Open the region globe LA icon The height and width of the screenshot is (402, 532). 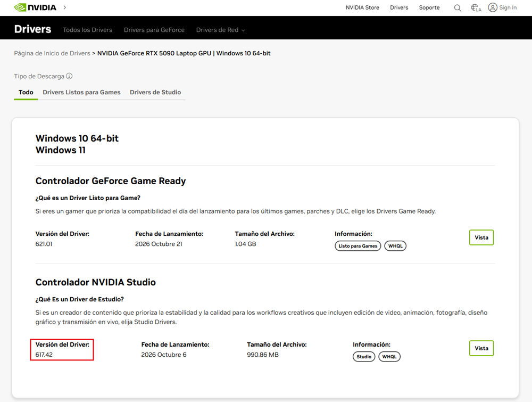pos(476,8)
